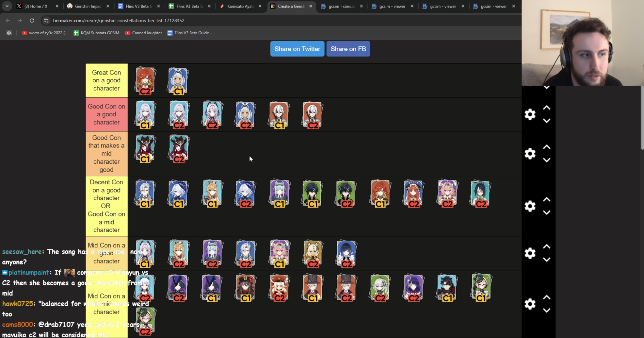Image resolution: width=644 pixels, height=338 pixels.
Task: Move "Good Con that makes a mid character good" row down
Action: click(547, 160)
